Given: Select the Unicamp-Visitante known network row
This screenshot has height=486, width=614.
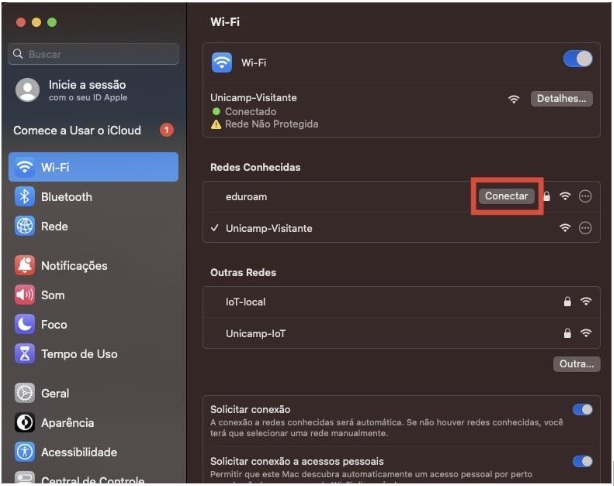Looking at the screenshot, I should tap(401, 228).
